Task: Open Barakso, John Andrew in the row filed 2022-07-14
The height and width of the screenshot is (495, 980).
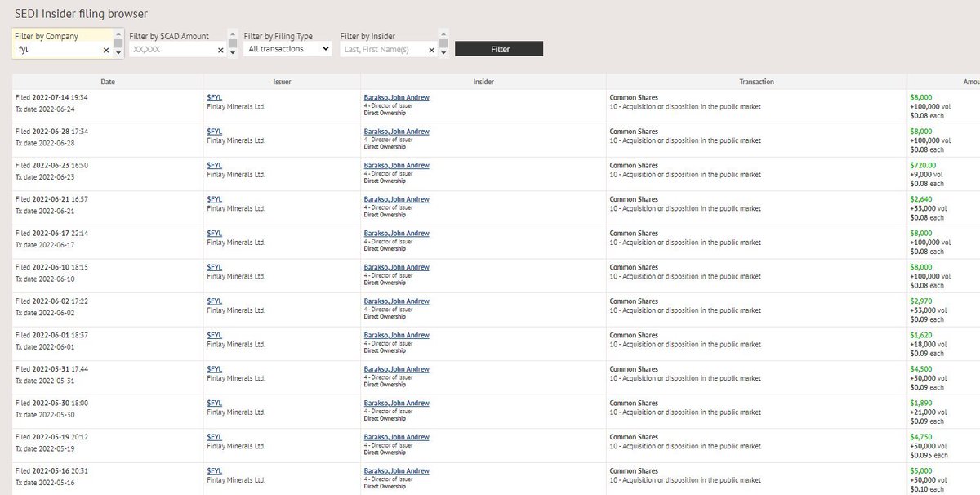Action: 396,97
